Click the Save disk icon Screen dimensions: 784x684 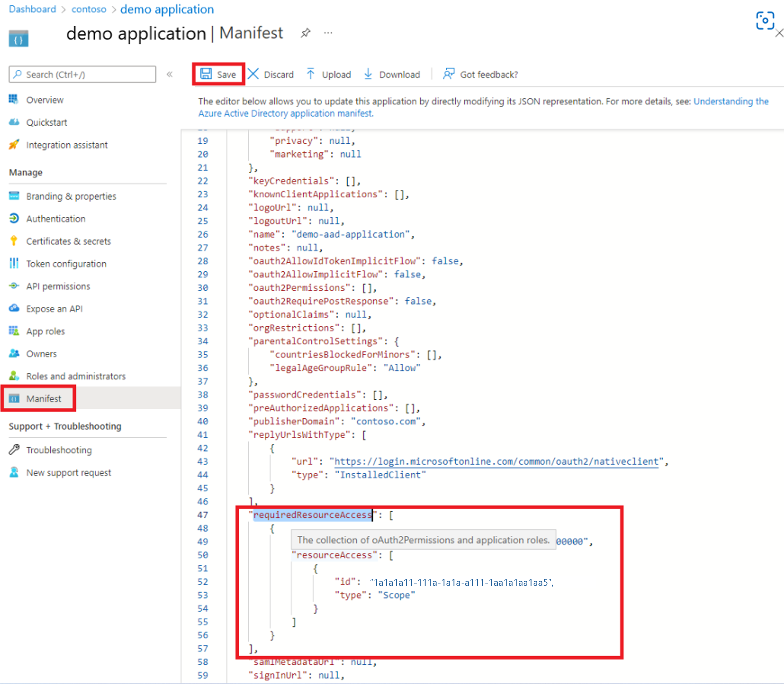(206, 74)
